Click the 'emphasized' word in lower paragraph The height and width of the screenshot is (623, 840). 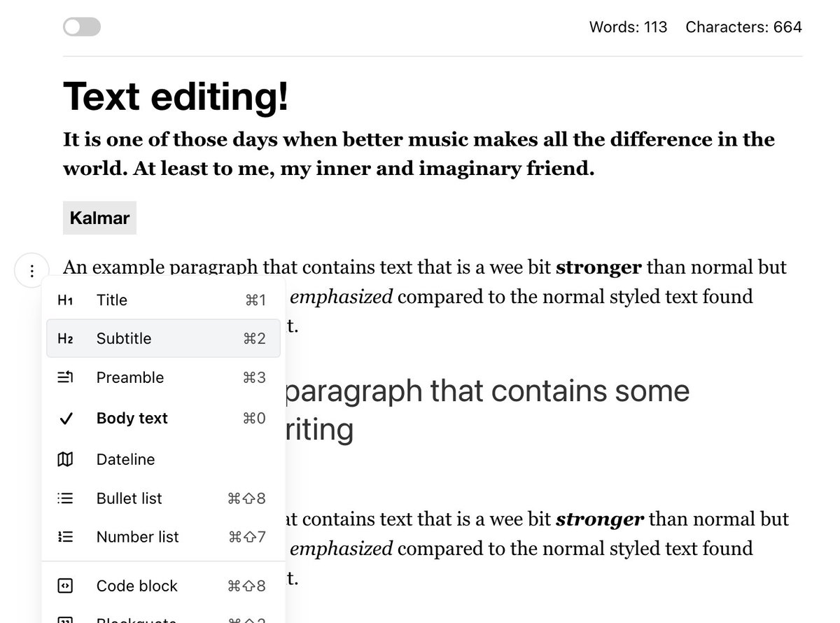341,548
